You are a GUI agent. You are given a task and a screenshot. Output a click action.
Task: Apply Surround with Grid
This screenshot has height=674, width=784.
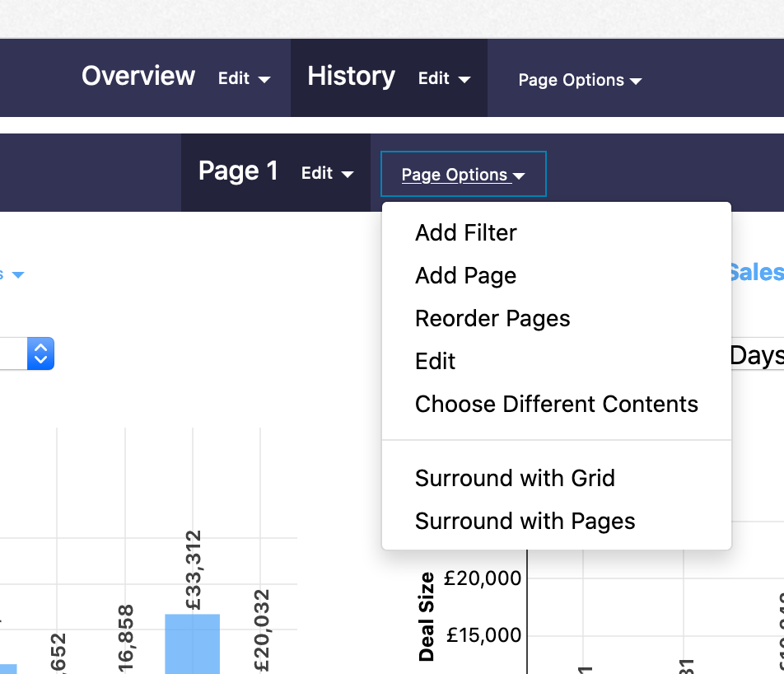(515, 478)
